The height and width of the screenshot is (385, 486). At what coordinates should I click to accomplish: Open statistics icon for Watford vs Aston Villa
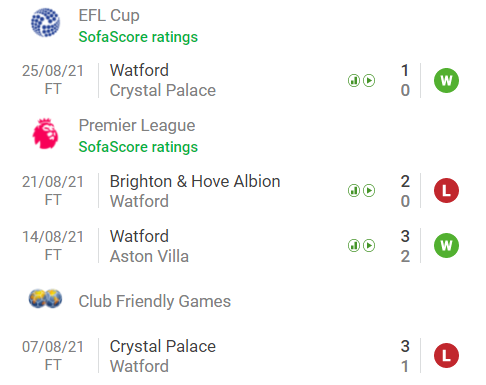pos(354,246)
